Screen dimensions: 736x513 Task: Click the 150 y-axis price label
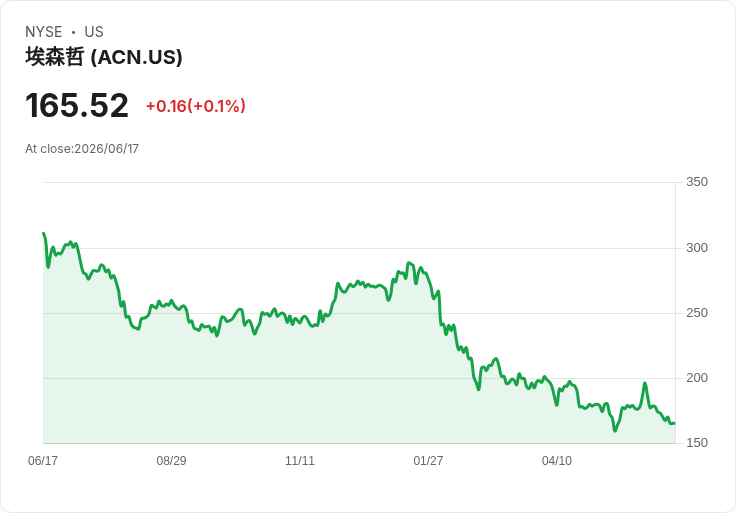point(697,442)
